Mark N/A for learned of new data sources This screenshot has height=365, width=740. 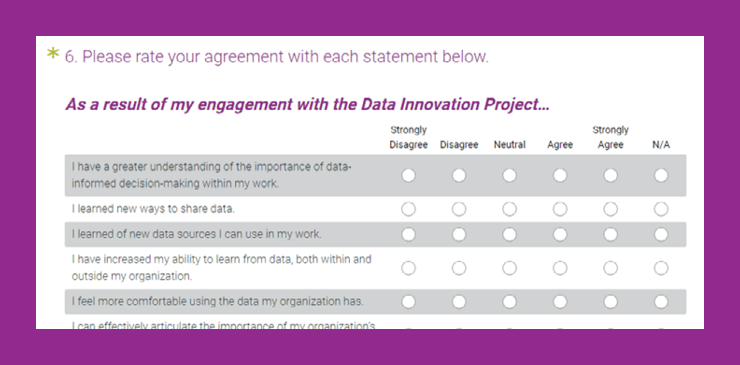coord(661,235)
